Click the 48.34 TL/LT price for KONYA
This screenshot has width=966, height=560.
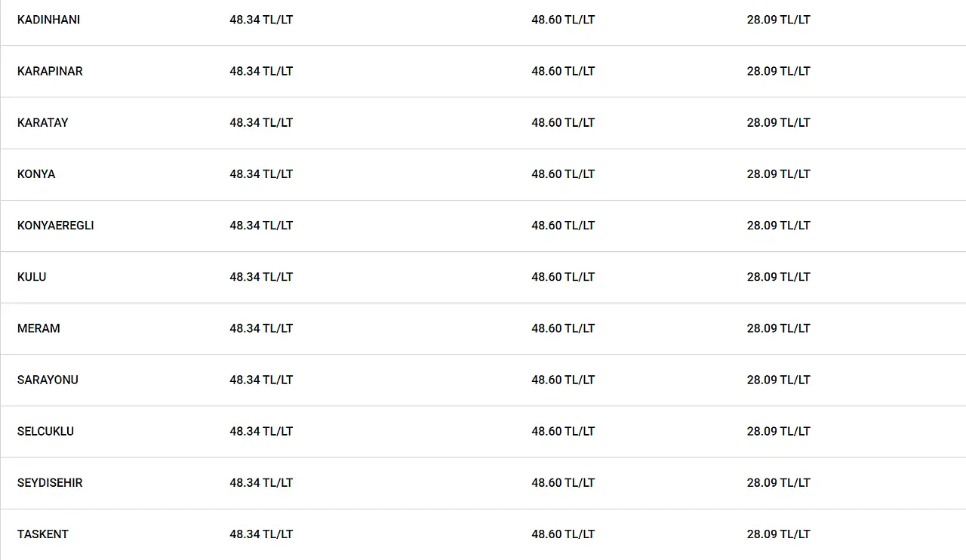coord(261,174)
